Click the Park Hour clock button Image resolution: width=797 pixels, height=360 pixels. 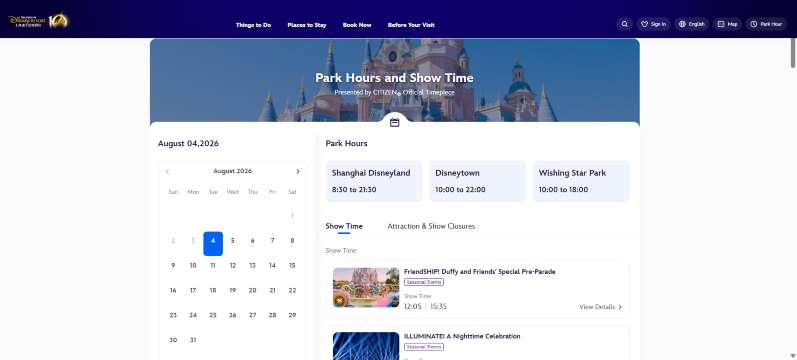(x=766, y=24)
